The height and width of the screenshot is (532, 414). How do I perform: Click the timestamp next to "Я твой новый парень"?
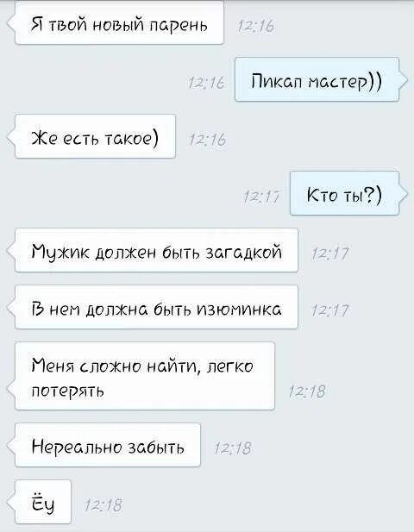(x=256, y=26)
